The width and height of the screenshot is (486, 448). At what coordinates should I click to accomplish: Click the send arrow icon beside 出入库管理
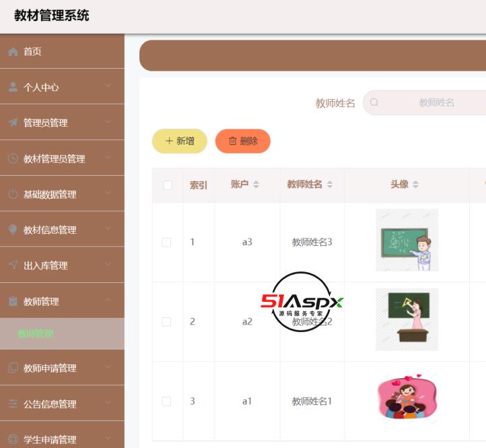coord(13,265)
